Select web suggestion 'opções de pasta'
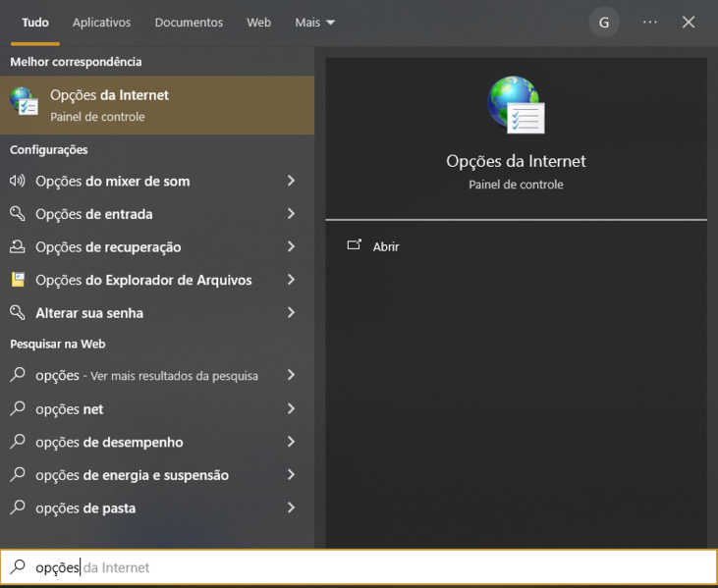The image size is (718, 588). click(157, 508)
